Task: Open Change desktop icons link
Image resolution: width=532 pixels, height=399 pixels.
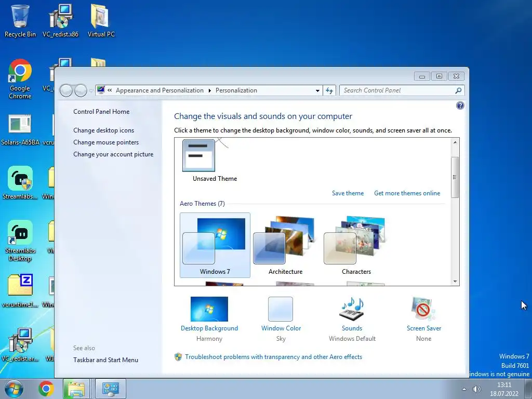Action: click(103, 130)
